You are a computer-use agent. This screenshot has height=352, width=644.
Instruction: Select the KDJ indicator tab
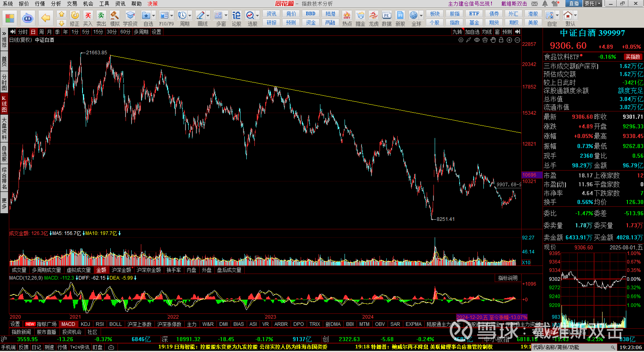tap(85, 324)
